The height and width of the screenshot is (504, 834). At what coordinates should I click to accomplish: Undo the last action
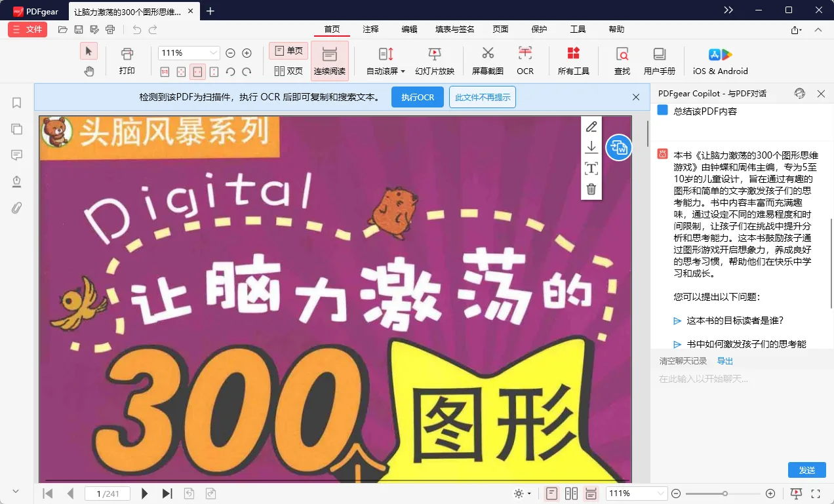136,29
